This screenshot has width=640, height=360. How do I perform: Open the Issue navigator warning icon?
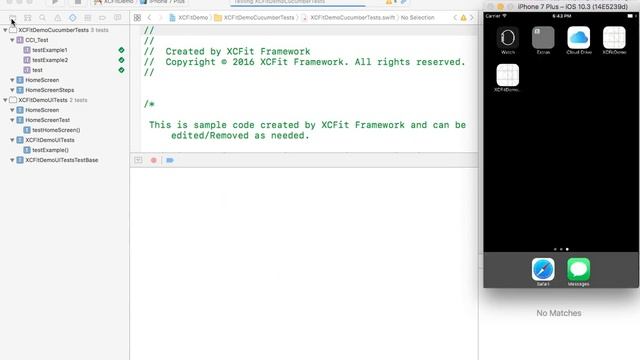coord(58,18)
